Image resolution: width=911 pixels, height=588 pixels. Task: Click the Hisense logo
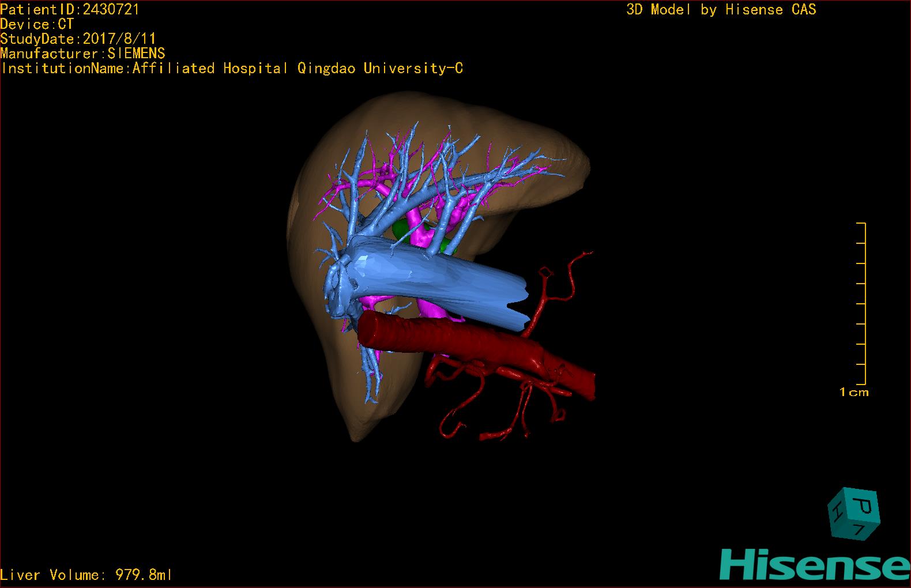[x=815, y=564]
